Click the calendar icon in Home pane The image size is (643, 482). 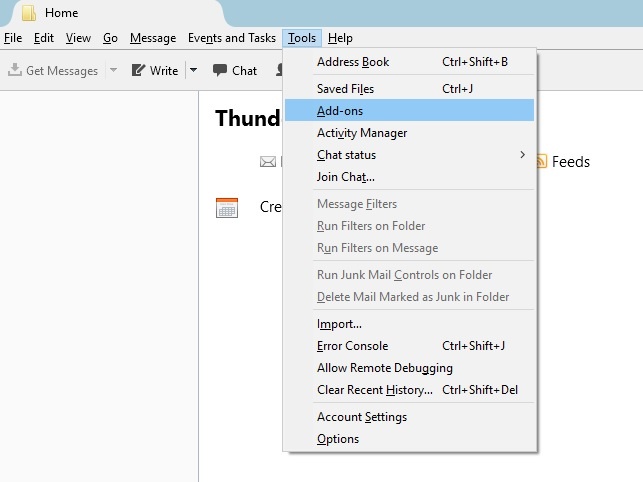227,207
